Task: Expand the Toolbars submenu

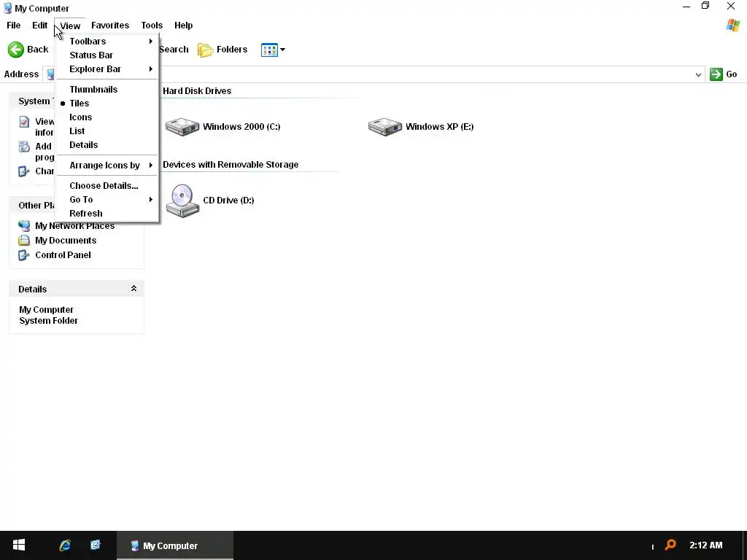Action: [x=107, y=42]
